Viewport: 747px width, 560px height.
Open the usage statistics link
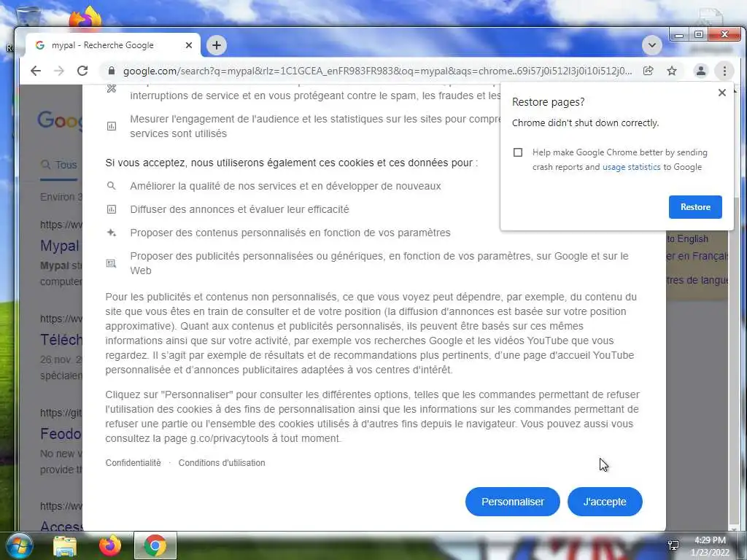pos(631,167)
